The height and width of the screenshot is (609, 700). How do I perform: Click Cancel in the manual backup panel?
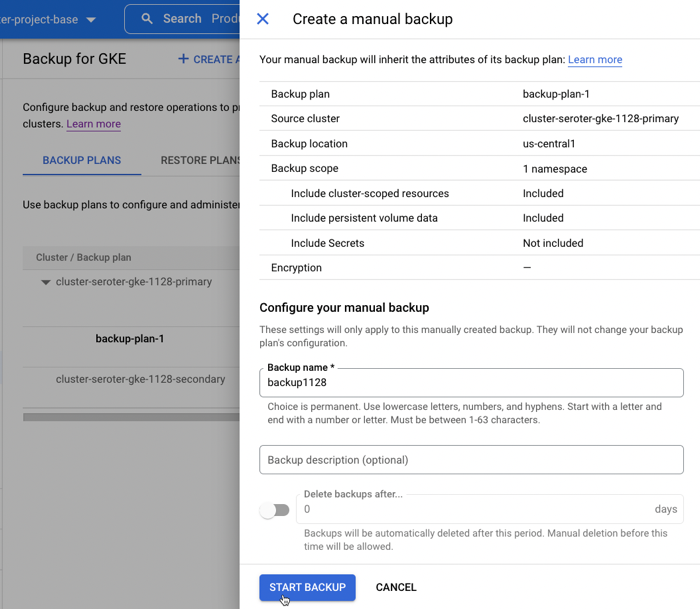(396, 587)
